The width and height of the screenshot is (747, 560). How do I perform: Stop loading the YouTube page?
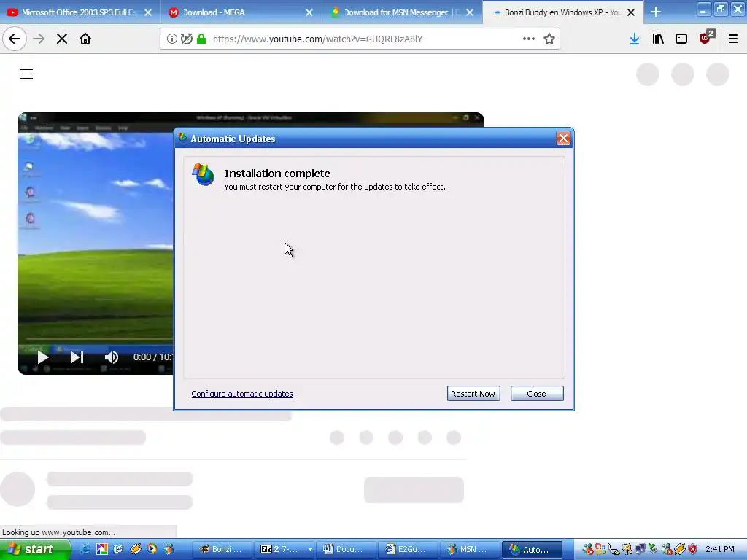coord(62,39)
